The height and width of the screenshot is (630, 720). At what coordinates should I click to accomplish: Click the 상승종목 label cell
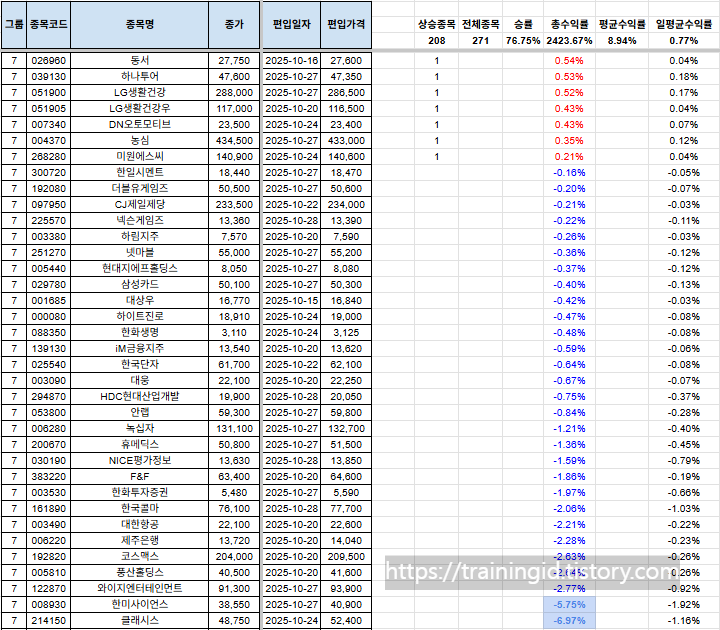tap(437, 24)
